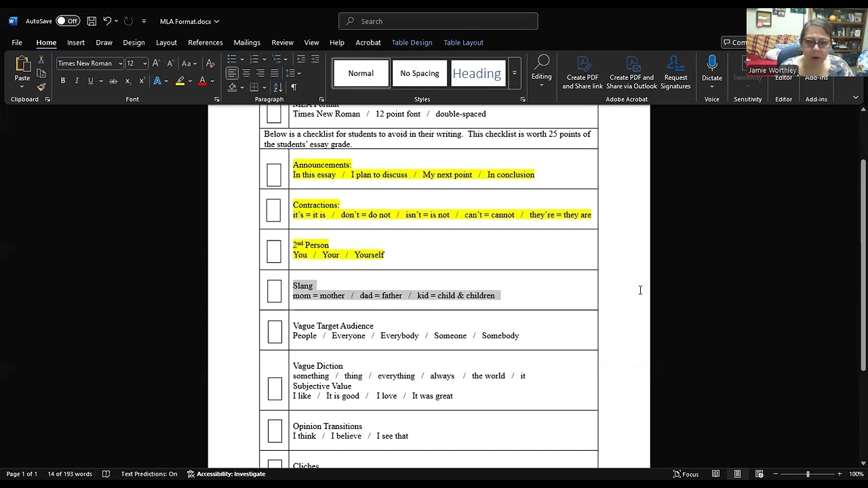
Task: Apply Normal style
Action: (361, 73)
